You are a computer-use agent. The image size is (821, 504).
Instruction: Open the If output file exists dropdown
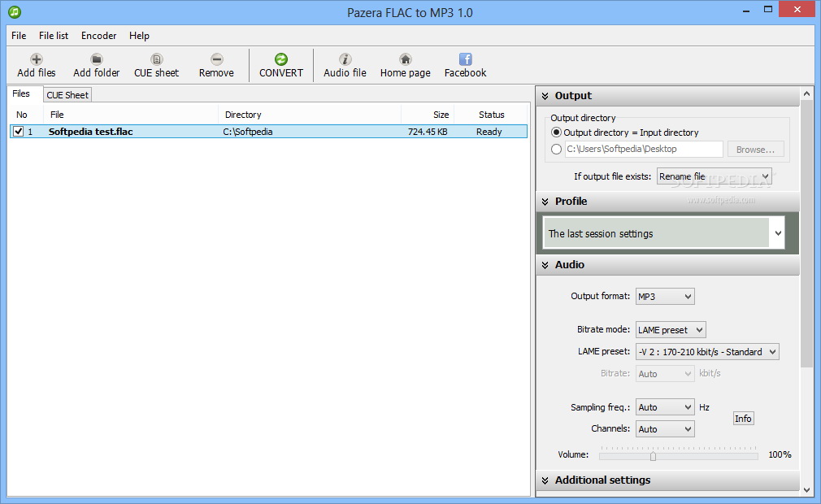coord(715,176)
